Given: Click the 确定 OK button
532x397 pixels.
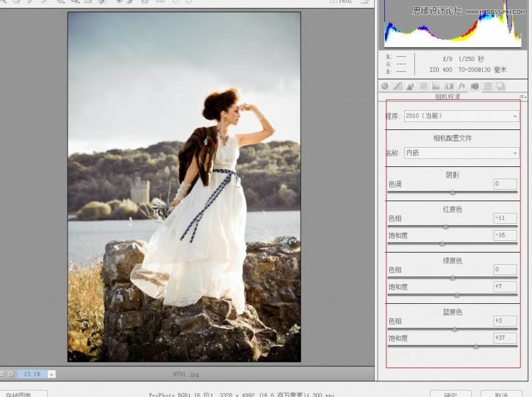Looking at the screenshot, I should (451, 394).
